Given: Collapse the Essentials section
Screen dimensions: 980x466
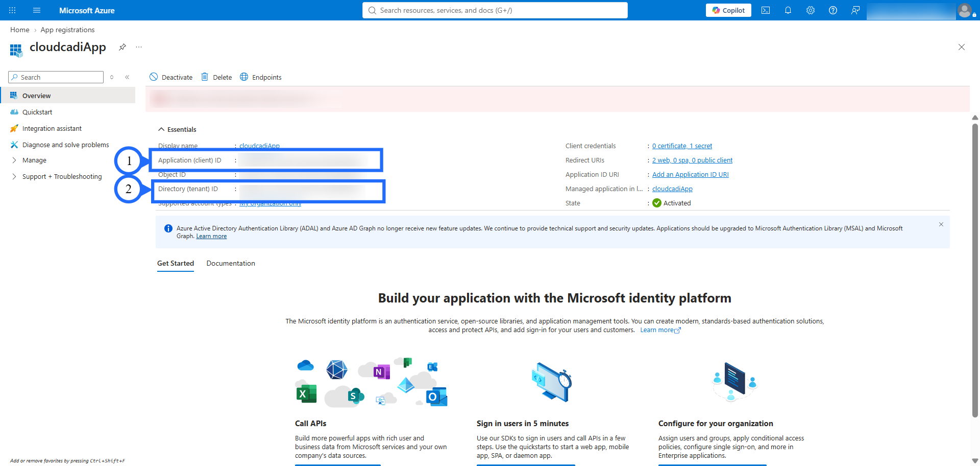Looking at the screenshot, I should 177,129.
